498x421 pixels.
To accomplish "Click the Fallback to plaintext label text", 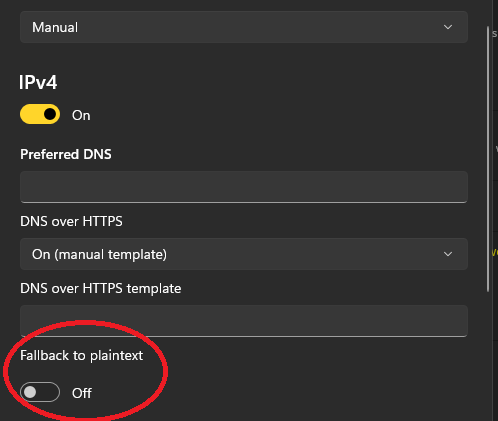I will tap(81, 356).
